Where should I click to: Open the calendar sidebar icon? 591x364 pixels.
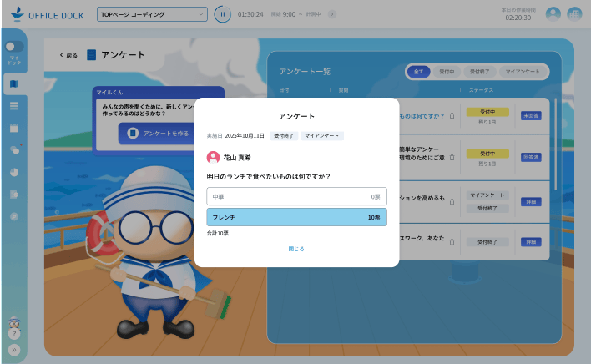[14, 128]
